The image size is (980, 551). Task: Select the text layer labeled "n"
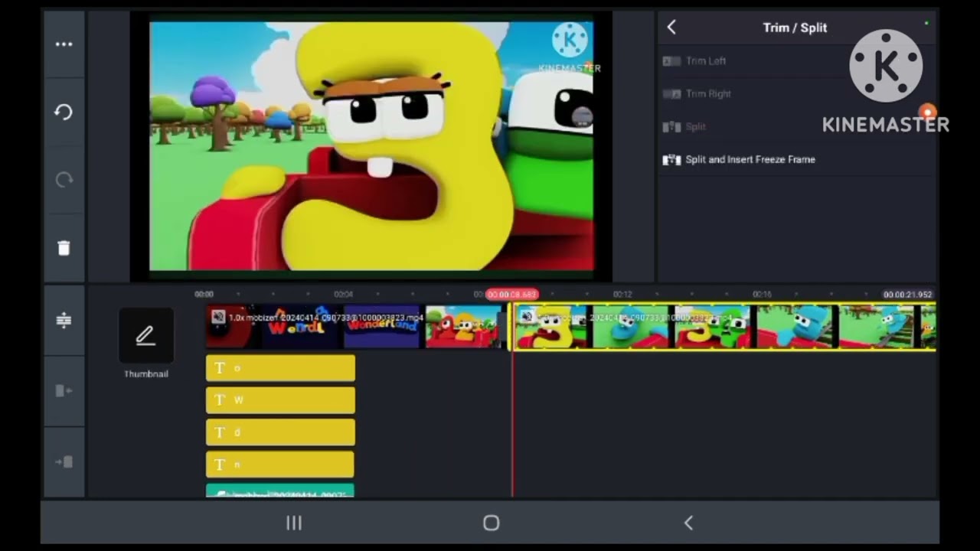point(280,465)
